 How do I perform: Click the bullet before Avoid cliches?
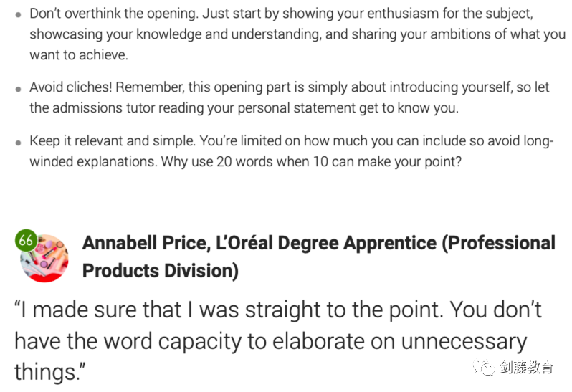(x=18, y=89)
